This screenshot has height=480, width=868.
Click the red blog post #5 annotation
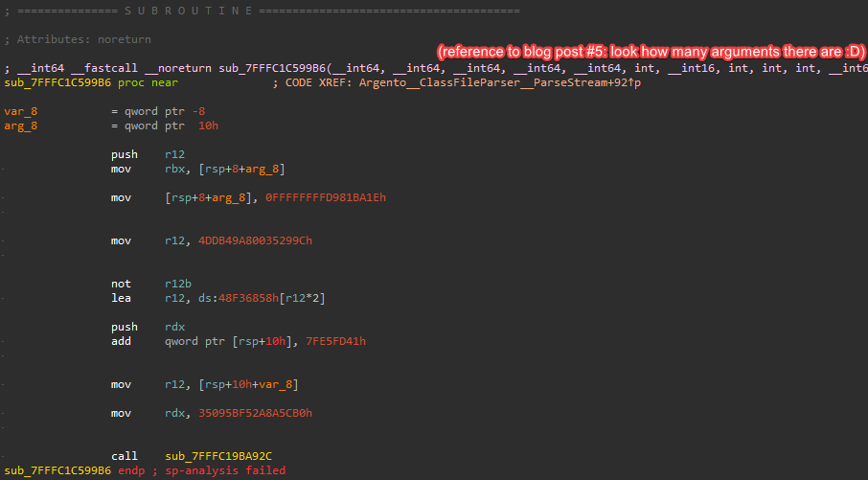pos(651,51)
